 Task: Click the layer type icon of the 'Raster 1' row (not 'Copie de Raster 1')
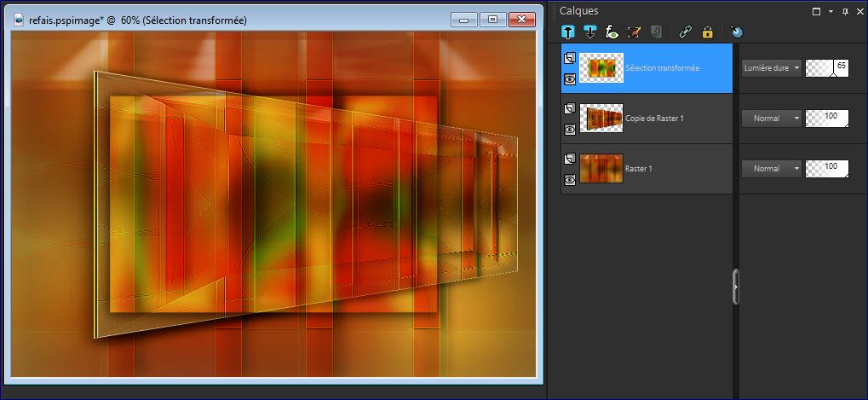pos(570,159)
